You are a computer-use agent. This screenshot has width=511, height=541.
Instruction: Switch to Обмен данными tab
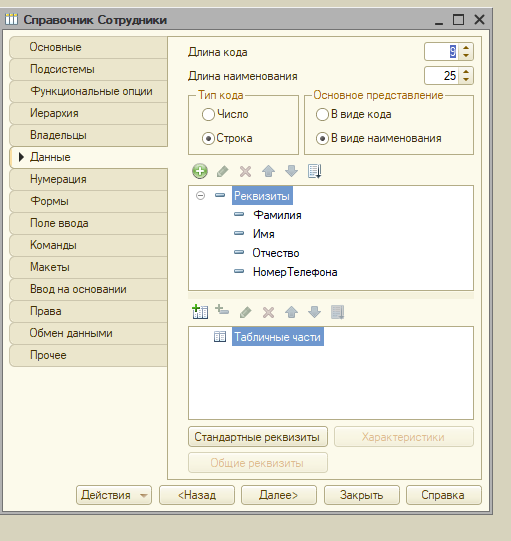pyautogui.click(x=89, y=333)
